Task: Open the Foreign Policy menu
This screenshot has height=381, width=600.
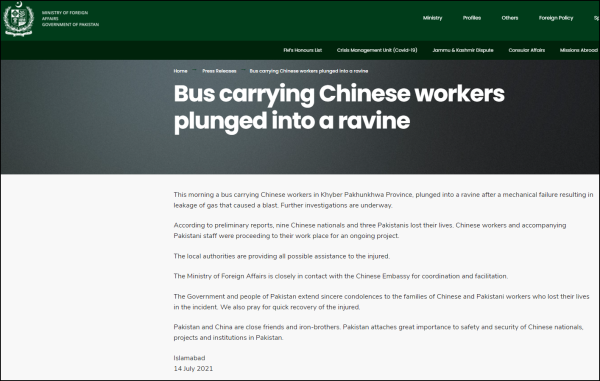Action: (556, 18)
